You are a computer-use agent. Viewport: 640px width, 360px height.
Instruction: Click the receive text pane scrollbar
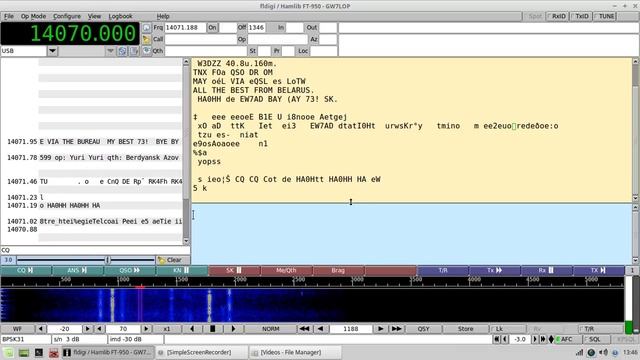click(x=636, y=130)
